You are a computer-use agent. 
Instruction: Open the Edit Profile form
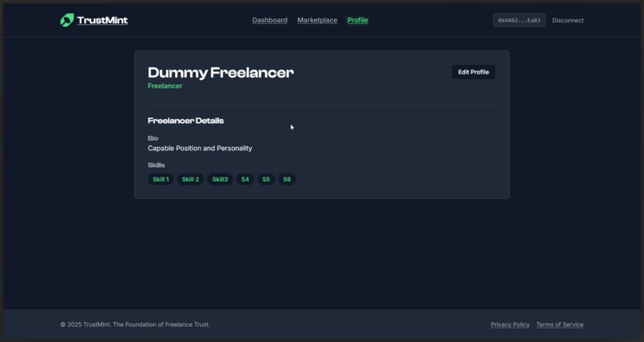pos(474,72)
